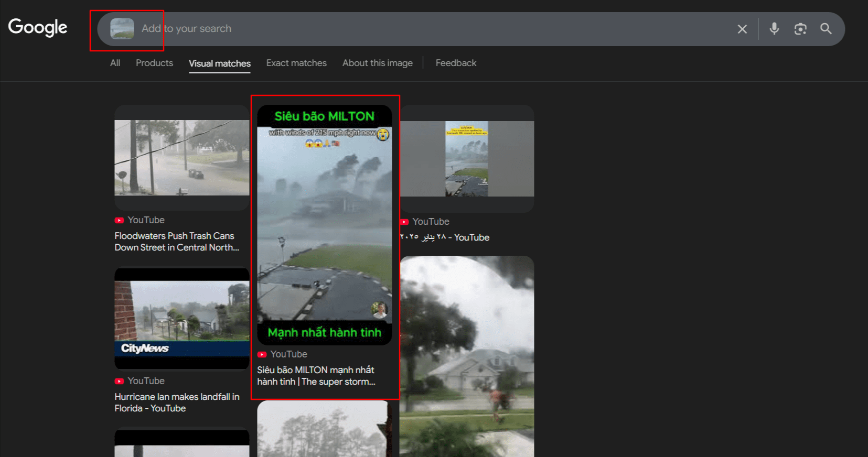Click the magnifying glass search icon
This screenshot has width=868, height=457.
[826, 29]
